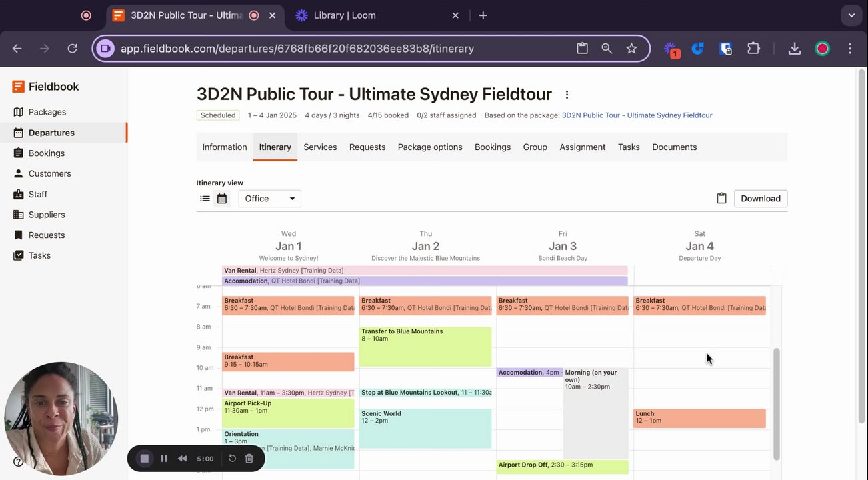Open the Lunch event on Jan 4
The image size is (868, 480).
click(x=699, y=418)
